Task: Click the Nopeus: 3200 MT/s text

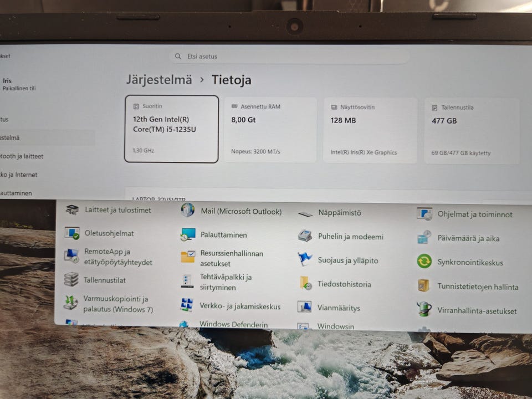Action: (x=255, y=151)
